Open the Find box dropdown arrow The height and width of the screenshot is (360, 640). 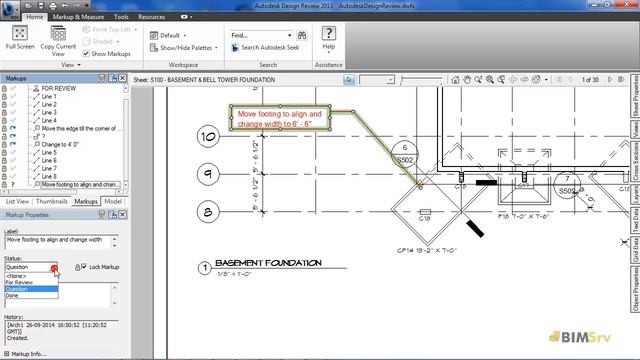click(289, 36)
